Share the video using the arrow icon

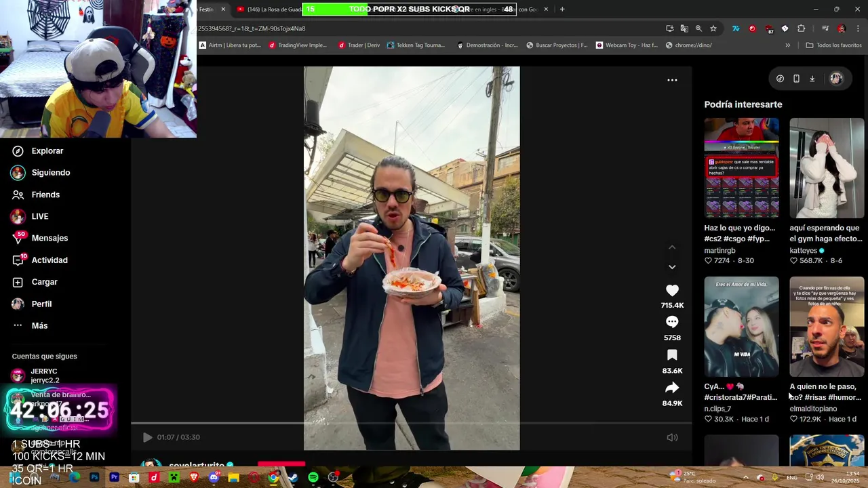(x=672, y=388)
